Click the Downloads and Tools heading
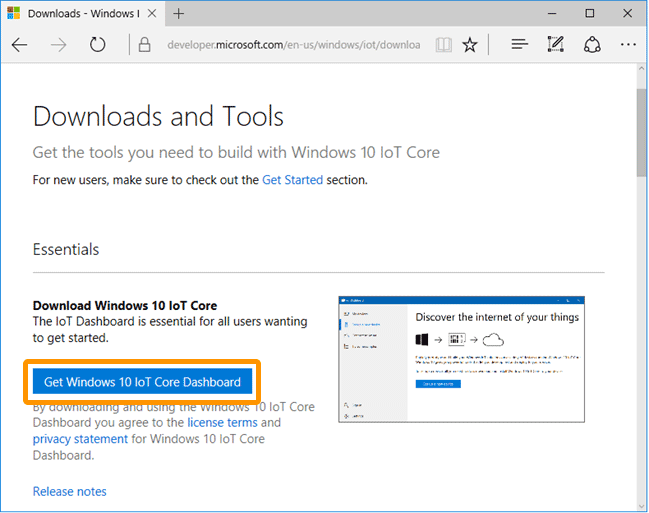This screenshot has height=513, width=649. [x=158, y=116]
